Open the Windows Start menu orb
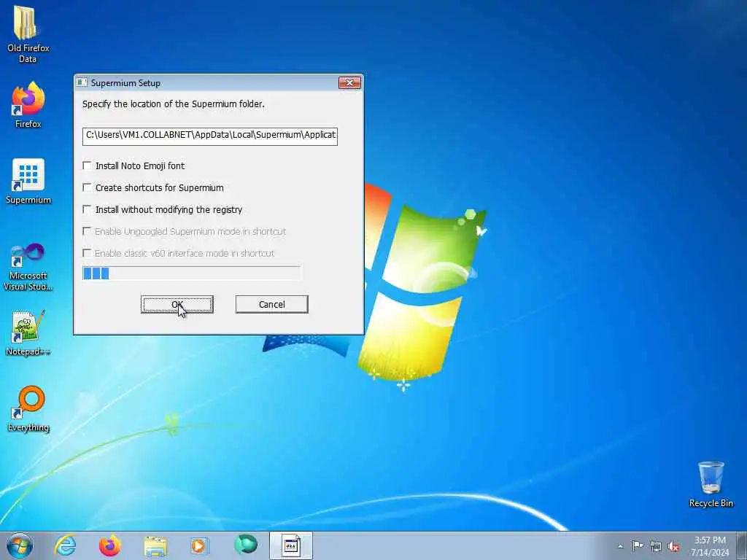747x560 pixels. click(x=20, y=545)
